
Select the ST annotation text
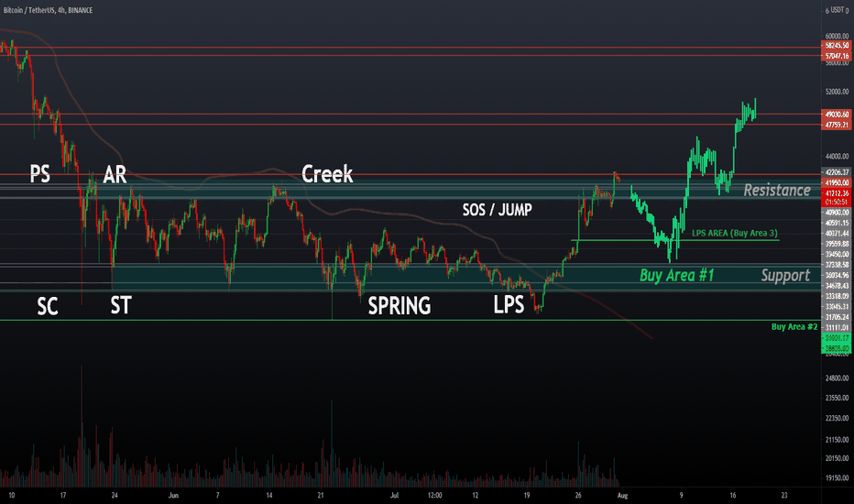pyautogui.click(x=121, y=305)
